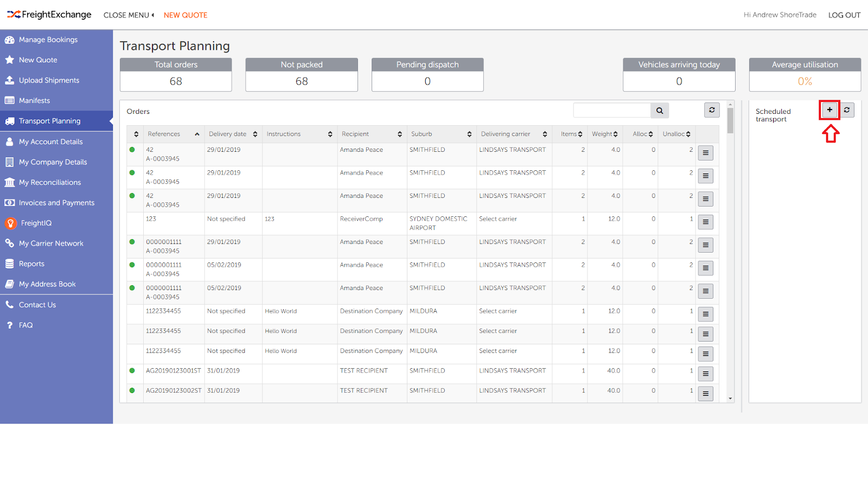868x488 pixels.
Task: Click the Contact Us phone icon
Action: tap(9, 305)
